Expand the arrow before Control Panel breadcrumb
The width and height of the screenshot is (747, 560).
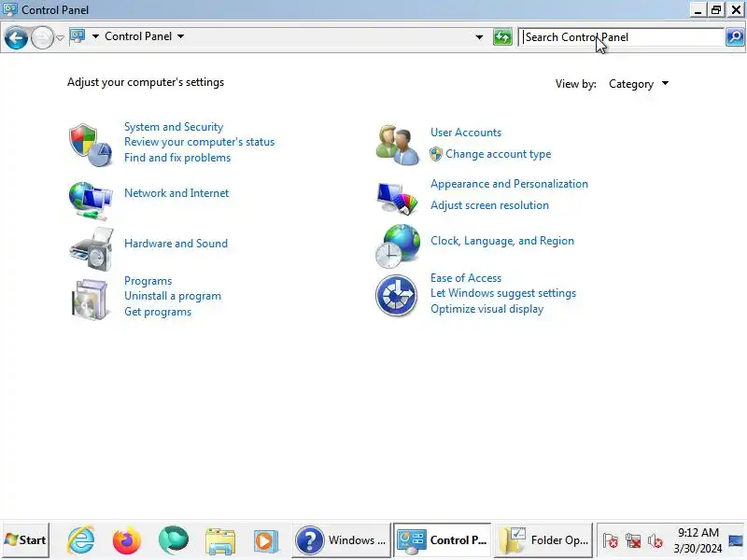point(95,36)
